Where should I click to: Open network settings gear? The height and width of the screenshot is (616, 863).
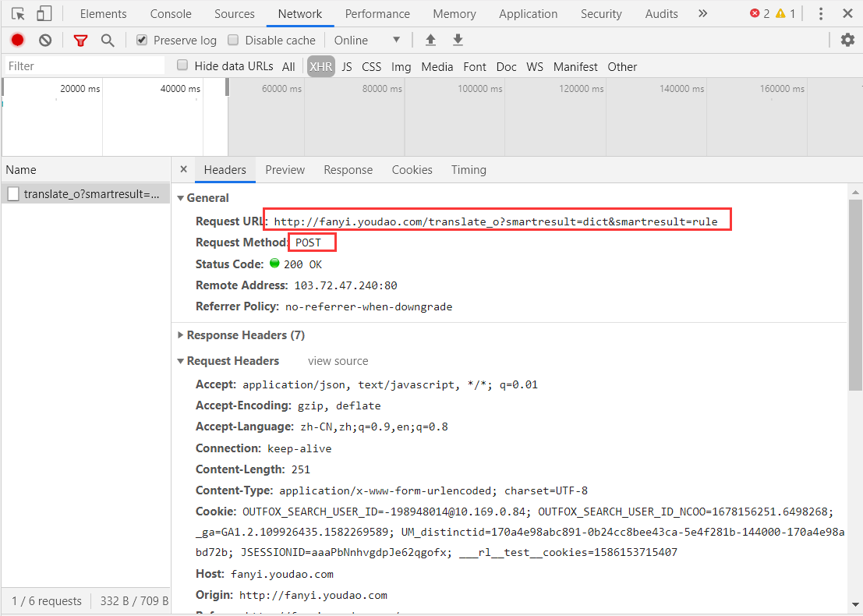pyautogui.click(x=847, y=40)
